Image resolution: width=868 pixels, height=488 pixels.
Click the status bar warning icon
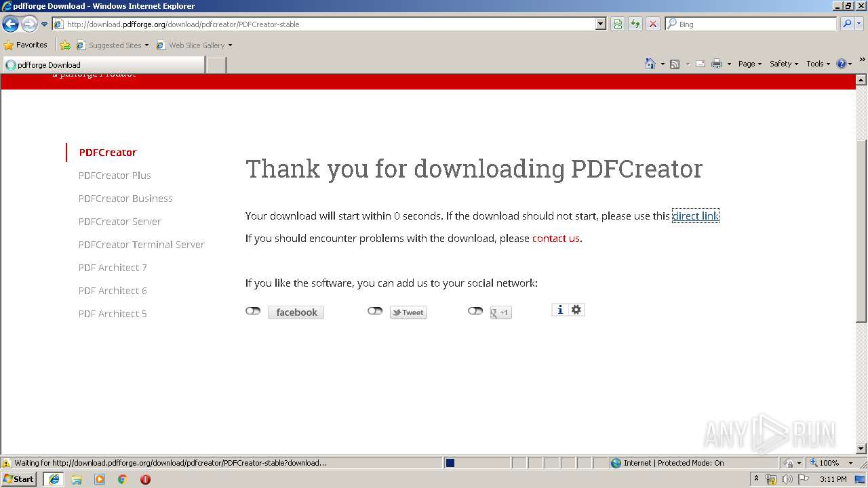click(x=7, y=464)
